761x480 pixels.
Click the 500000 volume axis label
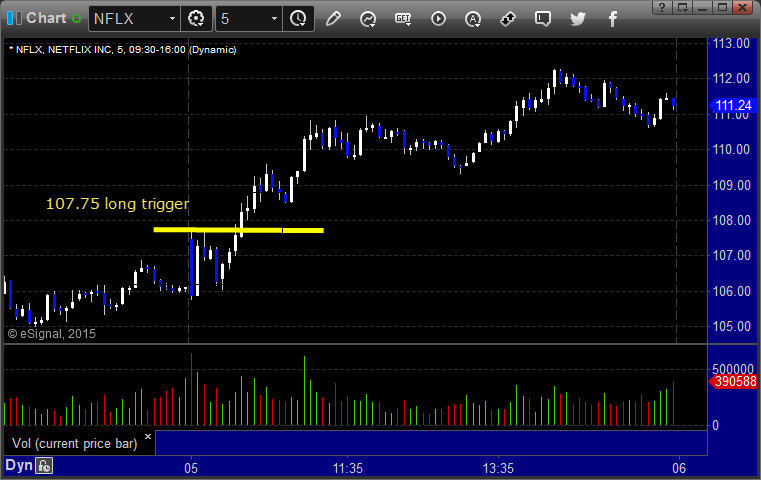(733, 369)
